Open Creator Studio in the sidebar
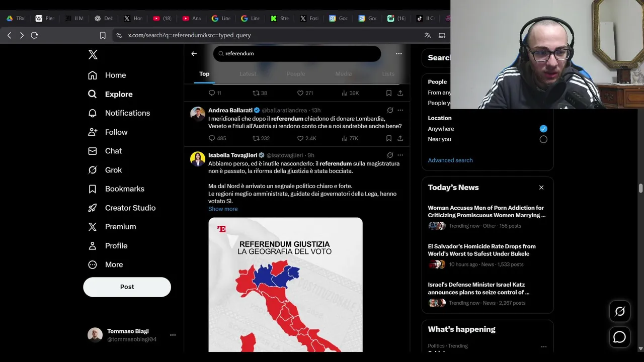 (122, 208)
